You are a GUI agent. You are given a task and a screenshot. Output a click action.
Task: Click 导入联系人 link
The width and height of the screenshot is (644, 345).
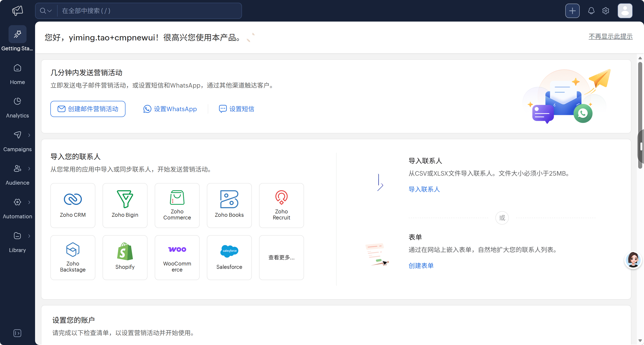(x=424, y=189)
